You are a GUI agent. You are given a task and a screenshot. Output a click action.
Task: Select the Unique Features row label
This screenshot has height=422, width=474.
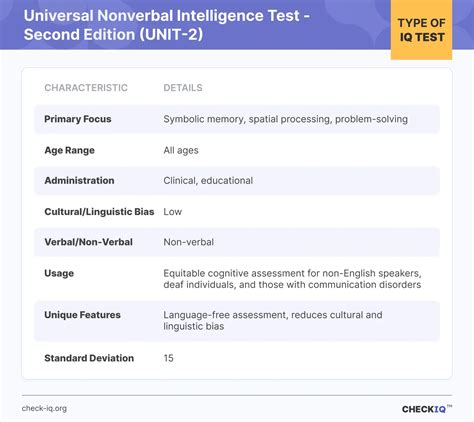point(82,315)
